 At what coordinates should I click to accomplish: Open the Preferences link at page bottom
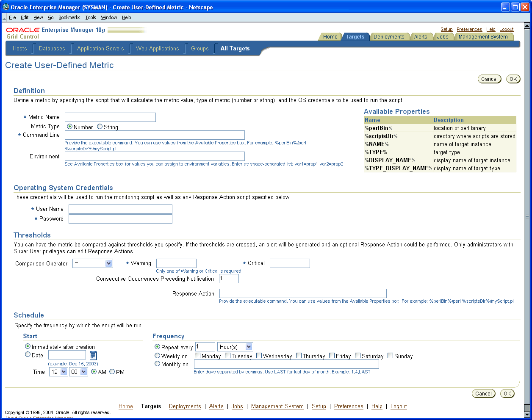click(349, 406)
